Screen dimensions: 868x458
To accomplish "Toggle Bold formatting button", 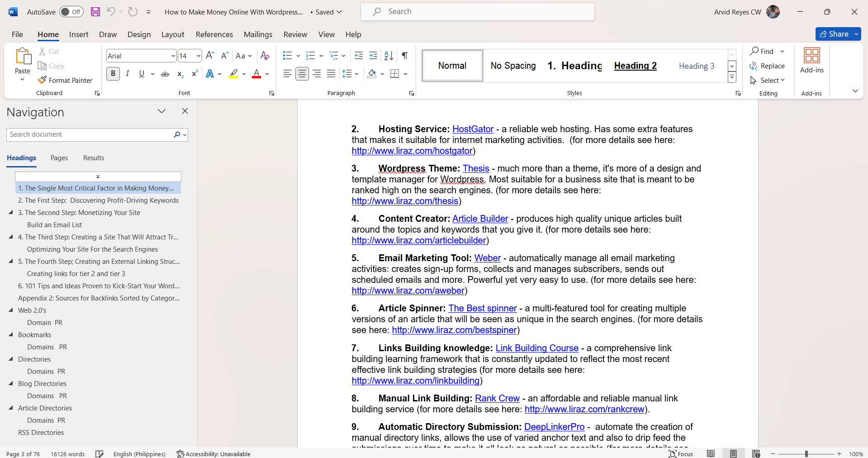I will click(x=113, y=74).
